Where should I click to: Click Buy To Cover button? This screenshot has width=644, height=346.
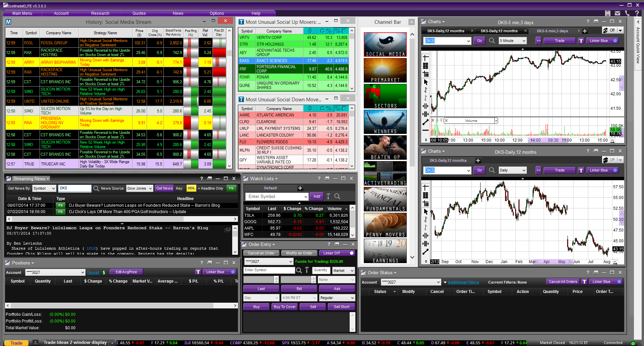tap(285, 307)
